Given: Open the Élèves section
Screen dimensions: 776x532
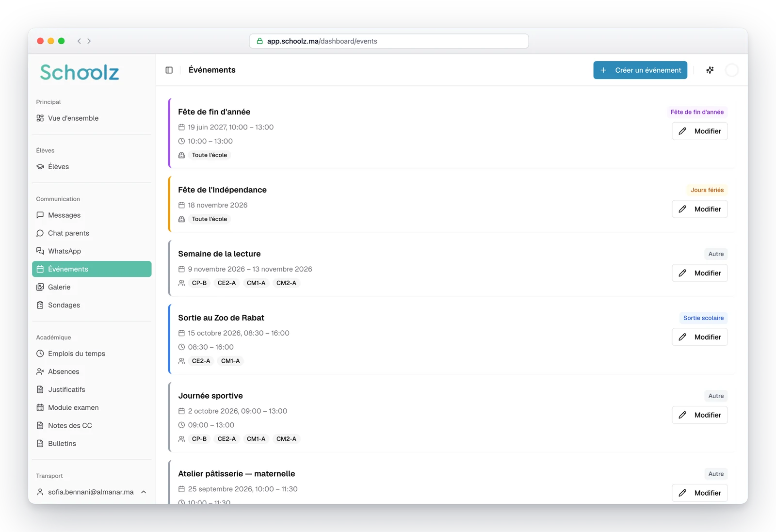Looking at the screenshot, I should (x=92, y=167).
